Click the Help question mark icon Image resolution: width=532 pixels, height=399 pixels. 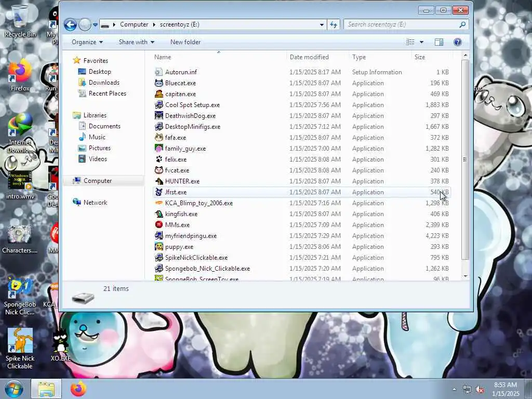pos(457,42)
